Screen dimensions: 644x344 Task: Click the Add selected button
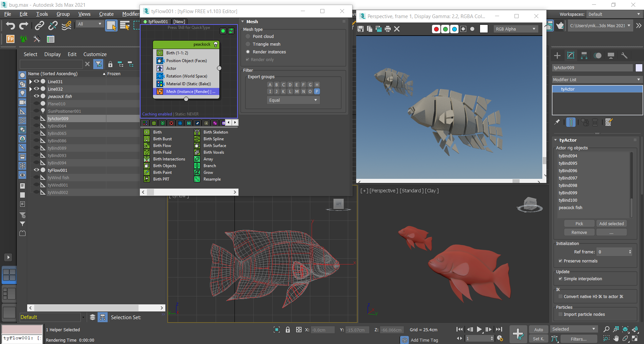click(x=611, y=224)
